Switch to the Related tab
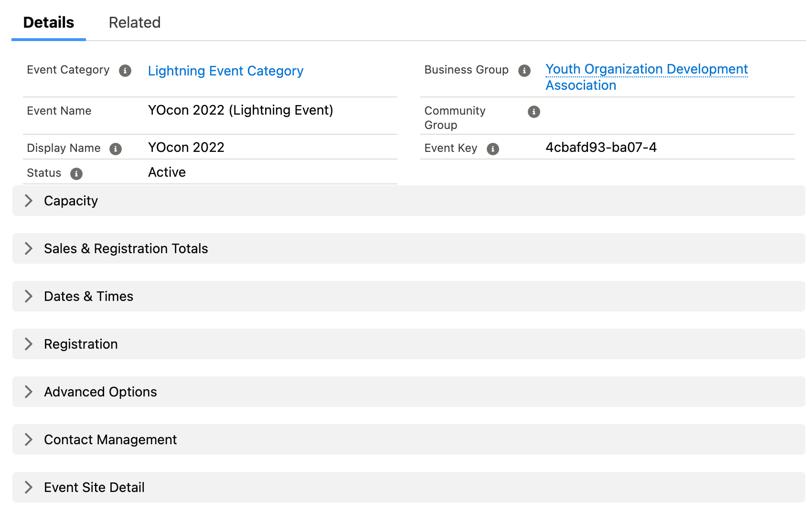812x513 pixels. (135, 22)
